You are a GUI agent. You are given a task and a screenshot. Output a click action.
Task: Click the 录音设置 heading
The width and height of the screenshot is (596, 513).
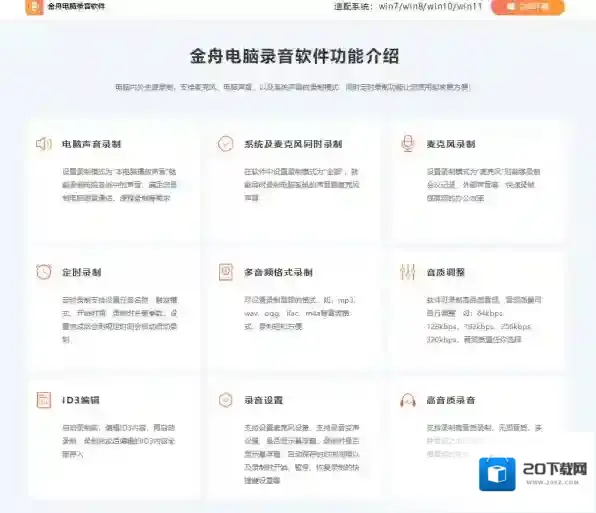pyautogui.click(x=263, y=400)
